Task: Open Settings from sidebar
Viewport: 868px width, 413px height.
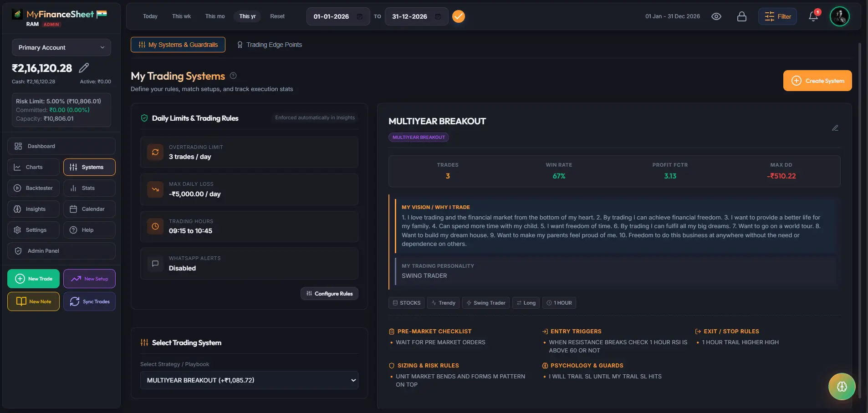Action: pyautogui.click(x=33, y=230)
